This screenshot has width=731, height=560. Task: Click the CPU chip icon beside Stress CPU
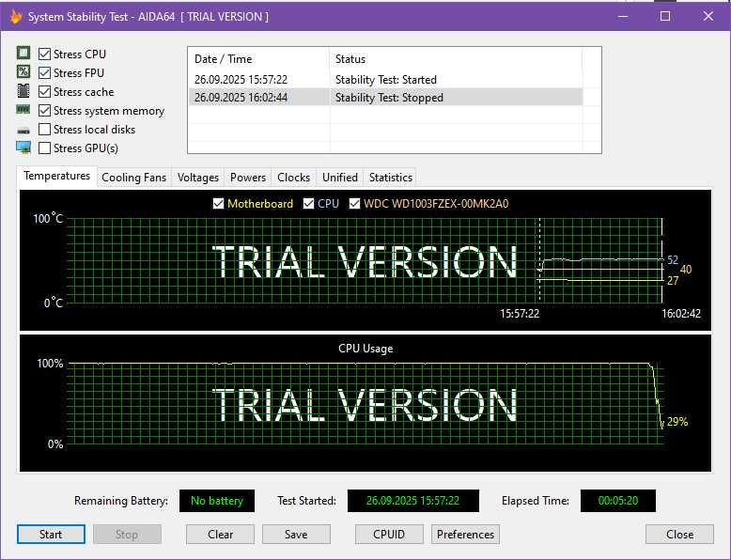coord(23,53)
